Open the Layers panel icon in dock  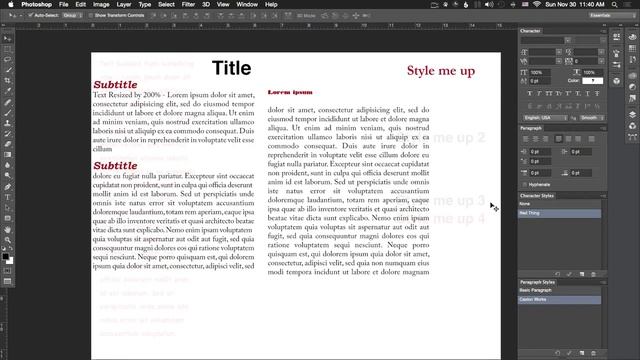632,115
